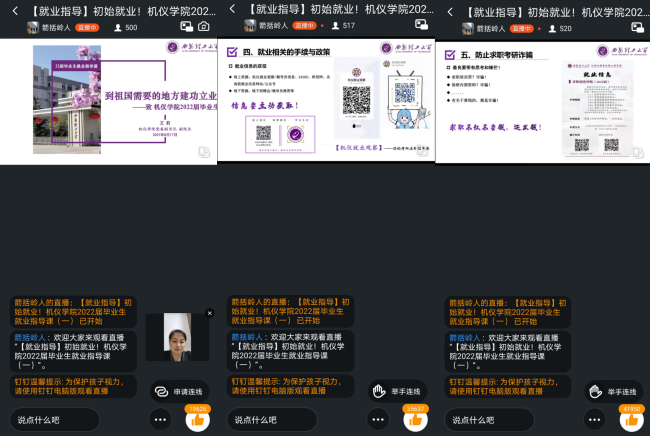
Task: Close the floating presenter video window
Action: click(x=209, y=313)
